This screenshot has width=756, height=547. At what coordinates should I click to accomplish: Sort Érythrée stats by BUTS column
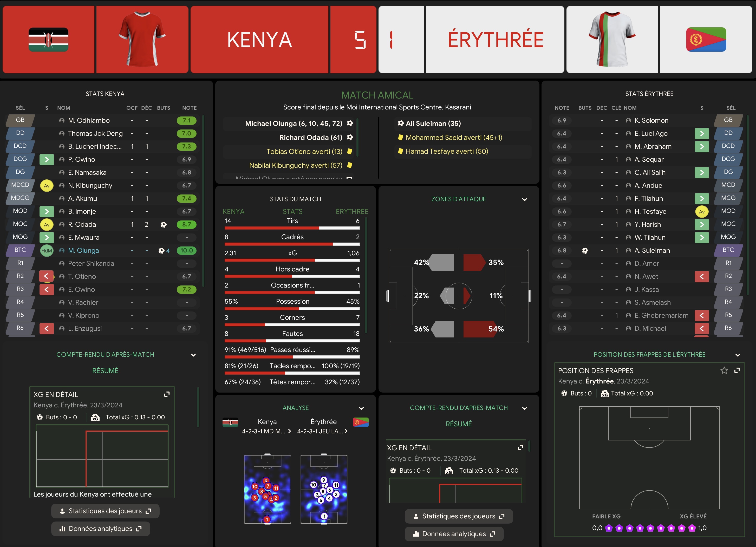pyautogui.click(x=585, y=108)
